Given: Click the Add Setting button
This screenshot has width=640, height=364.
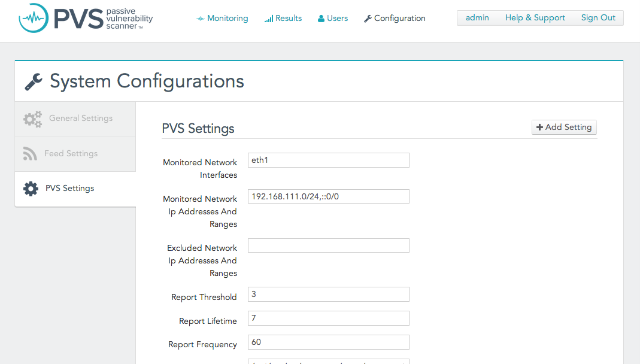Looking at the screenshot, I should [x=564, y=128].
